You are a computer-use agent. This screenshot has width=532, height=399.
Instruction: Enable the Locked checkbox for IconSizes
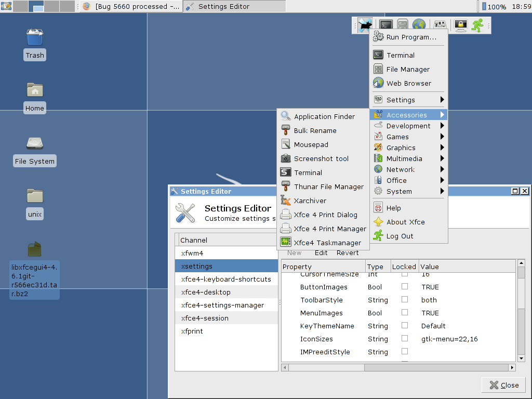[x=405, y=339]
